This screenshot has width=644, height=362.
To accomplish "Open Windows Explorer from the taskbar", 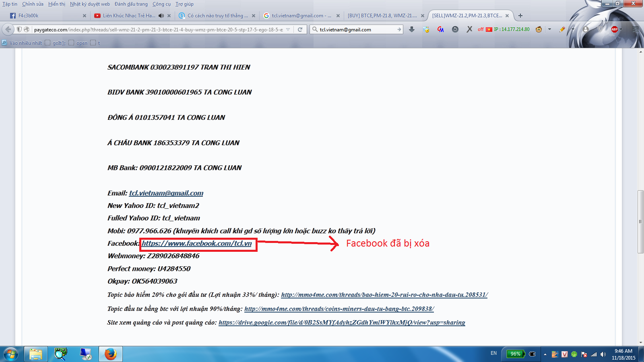I will point(36,354).
